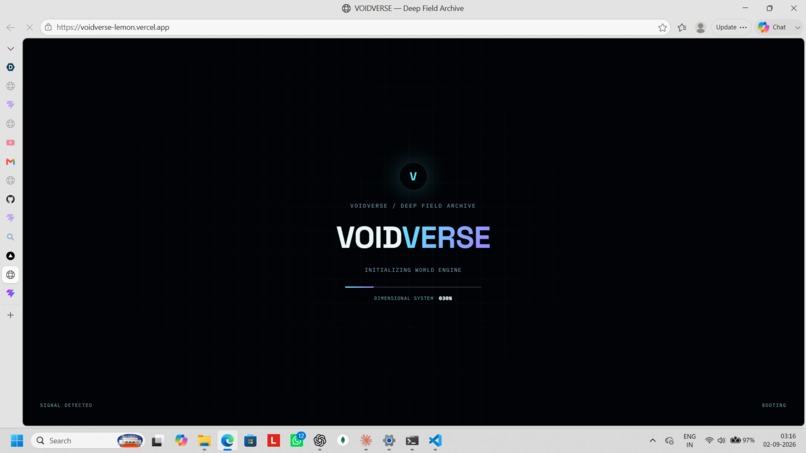Open WhatsApp from the taskbar
The height and width of the screenshot is (453, 806).
coord(297,441)
